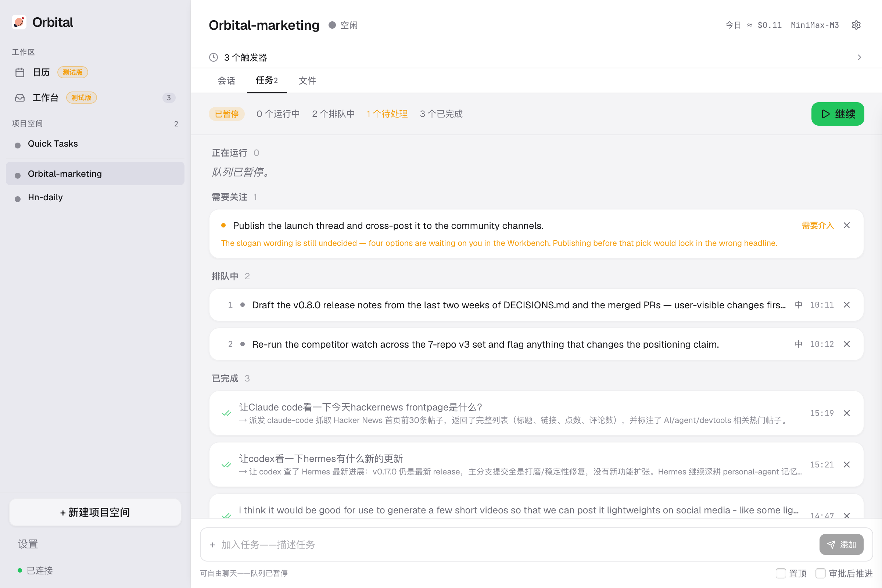The width and height of the screenshot is (882, 588).
Task: Click the 排队中 section header
Action: pyautogui.click(x=225, y=276)
